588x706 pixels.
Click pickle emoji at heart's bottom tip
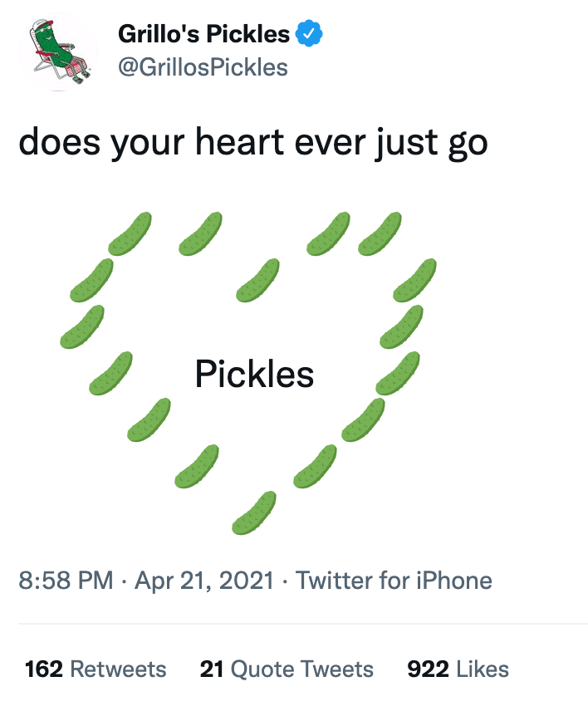coord(254,512)
